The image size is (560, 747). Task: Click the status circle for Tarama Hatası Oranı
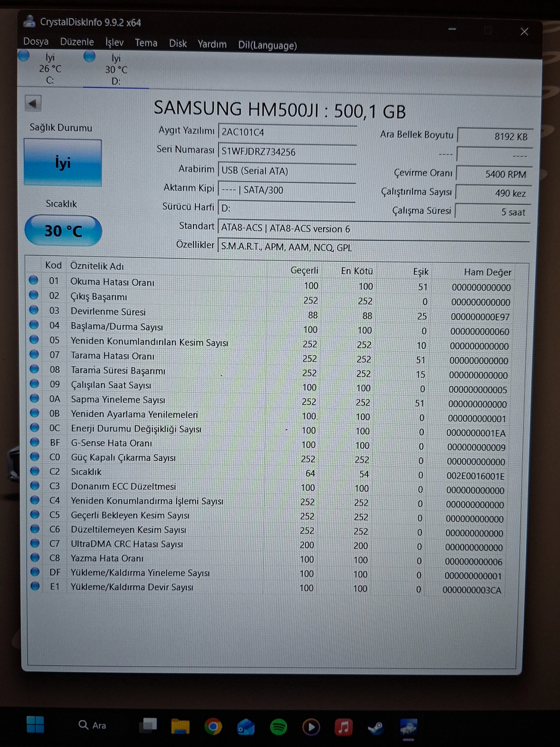click(x=34, y=354)
